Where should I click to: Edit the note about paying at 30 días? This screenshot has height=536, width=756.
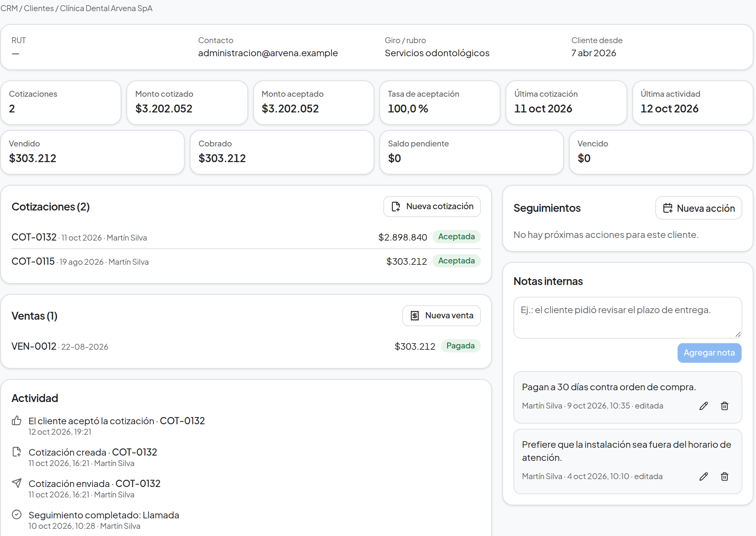(703, 406)
